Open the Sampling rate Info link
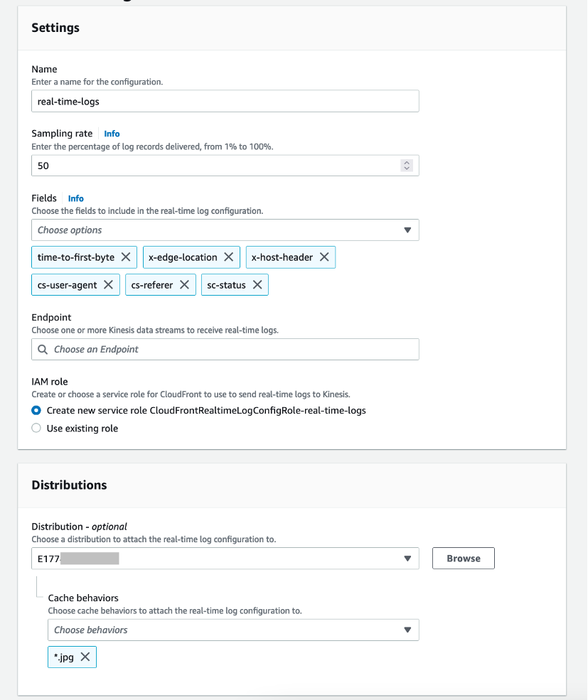Screen dimensions: 588x700 click(112, 133)
